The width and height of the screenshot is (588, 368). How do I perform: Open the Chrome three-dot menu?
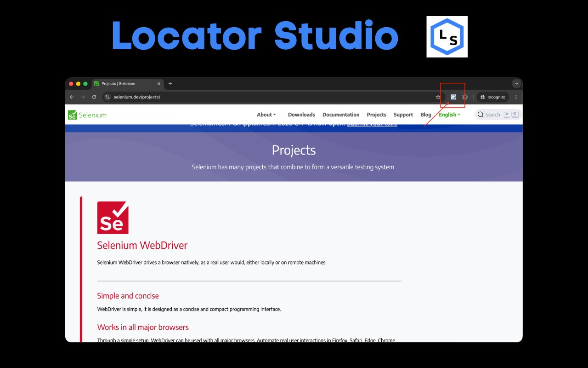(x=516, y=97)
